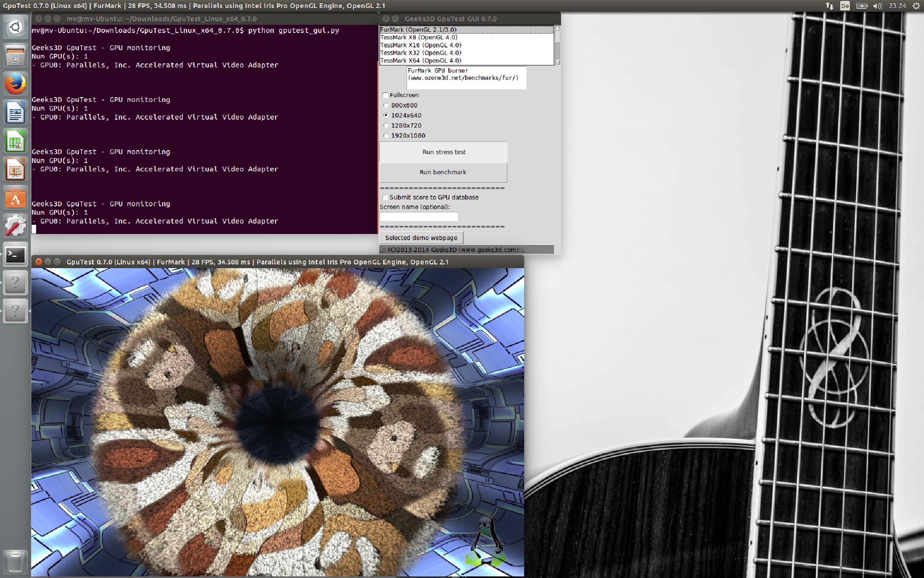Minimize the GpuTest GUI window
Screen dimensions: 924x578
point(395,18)
